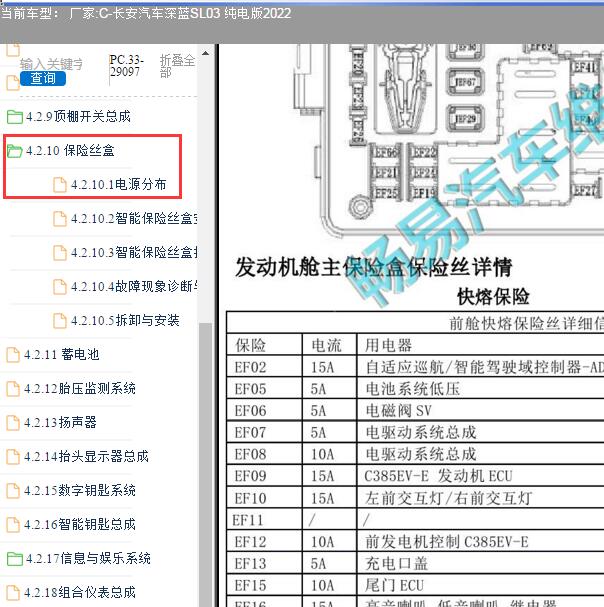Click the 折叠全部 collapse all link
Viewport: 604px width, 607px height.
(x=177, y=66)
